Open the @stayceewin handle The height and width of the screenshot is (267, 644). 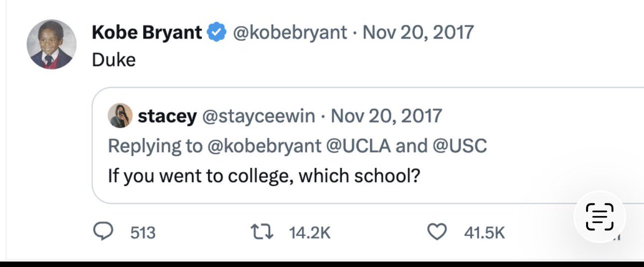258,117
